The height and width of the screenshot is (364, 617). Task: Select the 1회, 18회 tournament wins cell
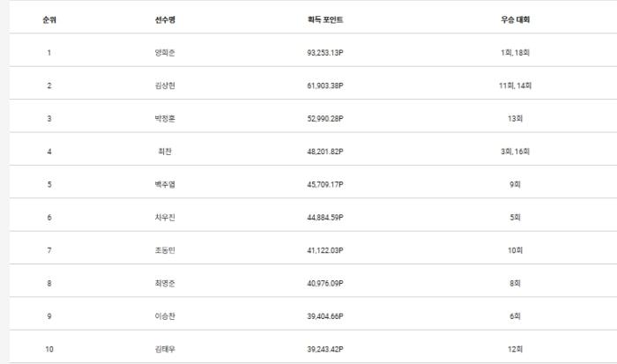pos(515,53)
